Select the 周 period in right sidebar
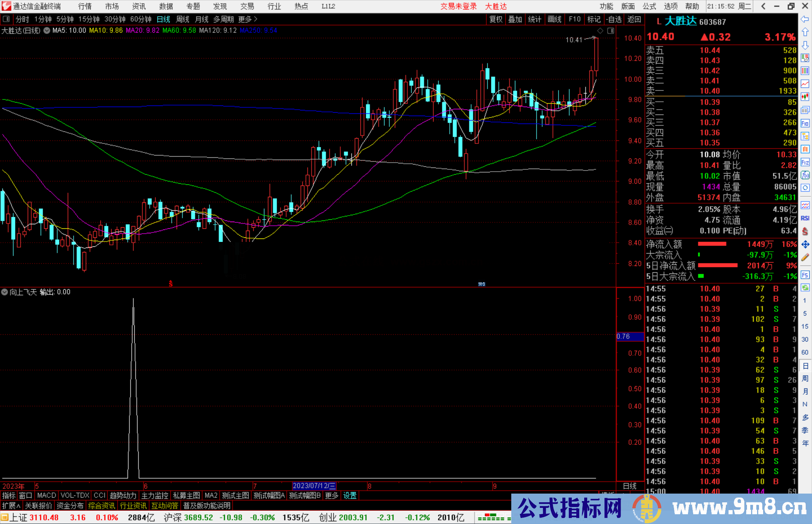Screen dimensions: 812x524 (x=805, y=379)
